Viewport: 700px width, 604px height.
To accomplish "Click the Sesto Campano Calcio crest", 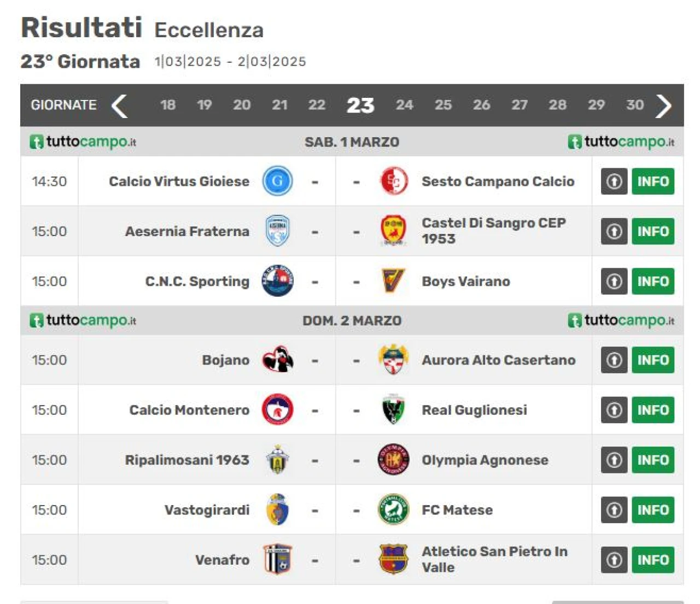I will pyautogui.click(x=393, y=181).
